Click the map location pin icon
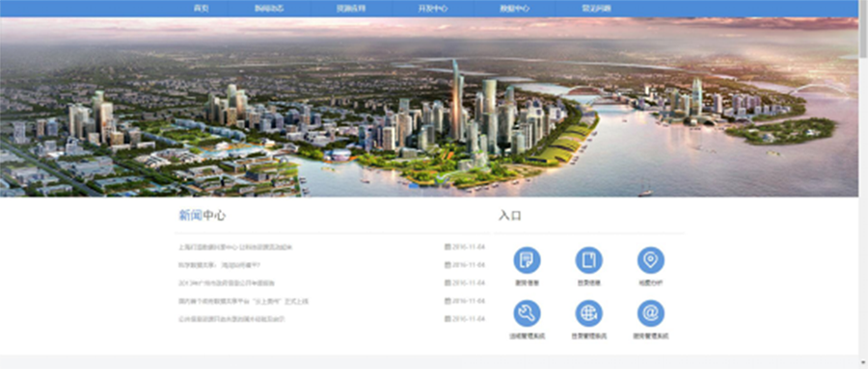 (x=650, y=260)
